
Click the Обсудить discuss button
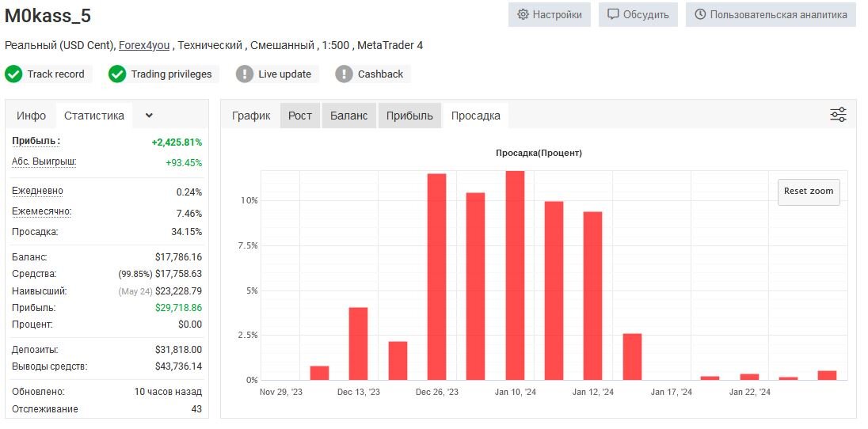638,14
